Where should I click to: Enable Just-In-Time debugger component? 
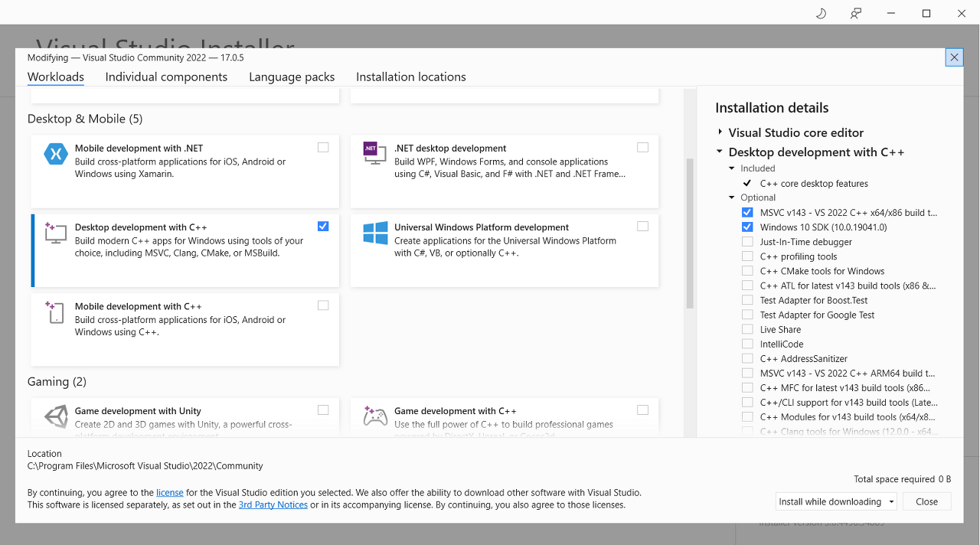click(x=747, y=242)
